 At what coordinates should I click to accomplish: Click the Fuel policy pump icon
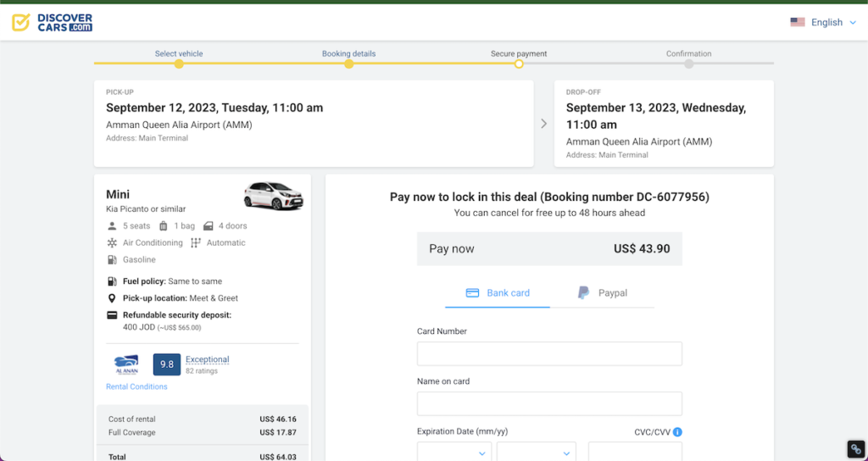coord(112,281)
